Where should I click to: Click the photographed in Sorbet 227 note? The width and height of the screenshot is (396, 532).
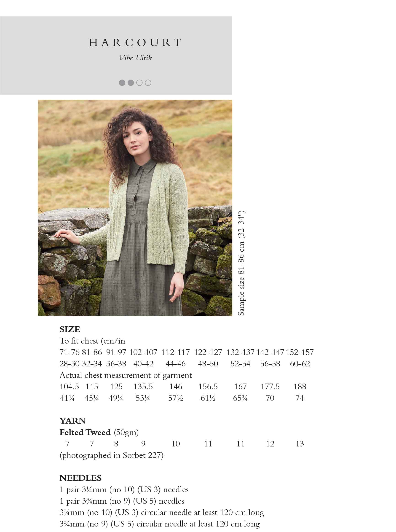[x=112, y=455]
